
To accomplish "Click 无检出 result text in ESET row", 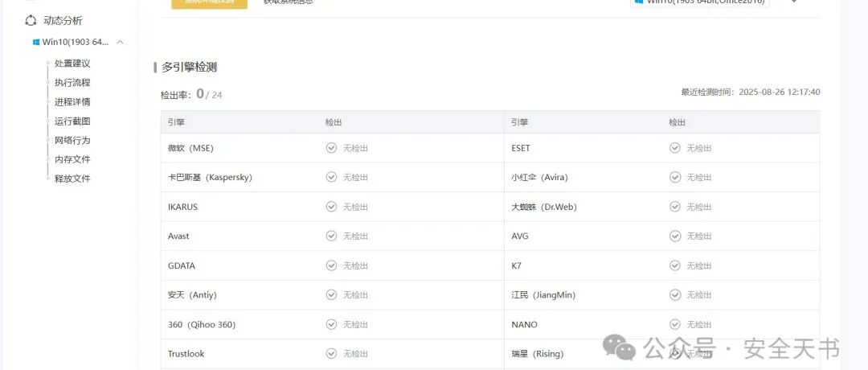I will click(699, 148).
